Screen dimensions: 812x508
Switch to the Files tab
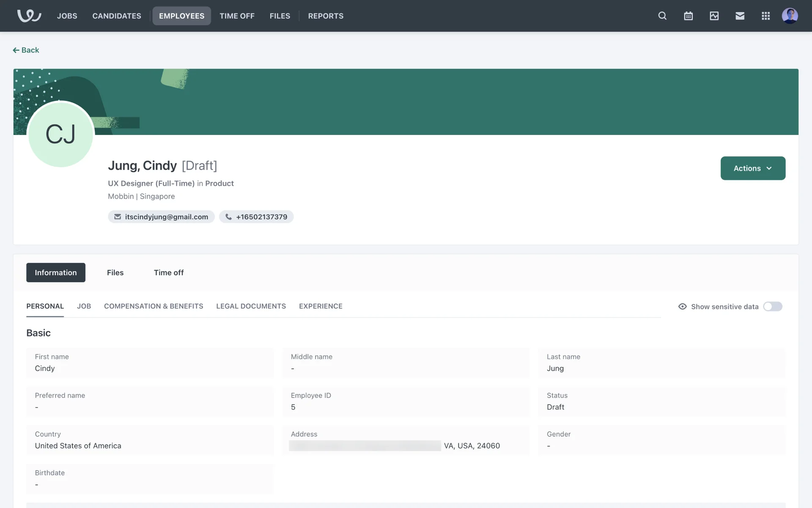115,273
